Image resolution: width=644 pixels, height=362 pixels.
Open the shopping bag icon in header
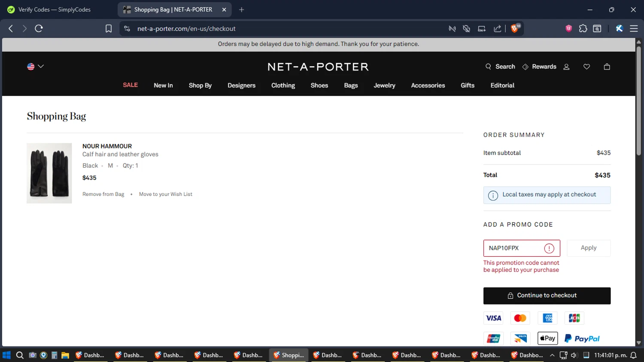[x=607, y=67]
